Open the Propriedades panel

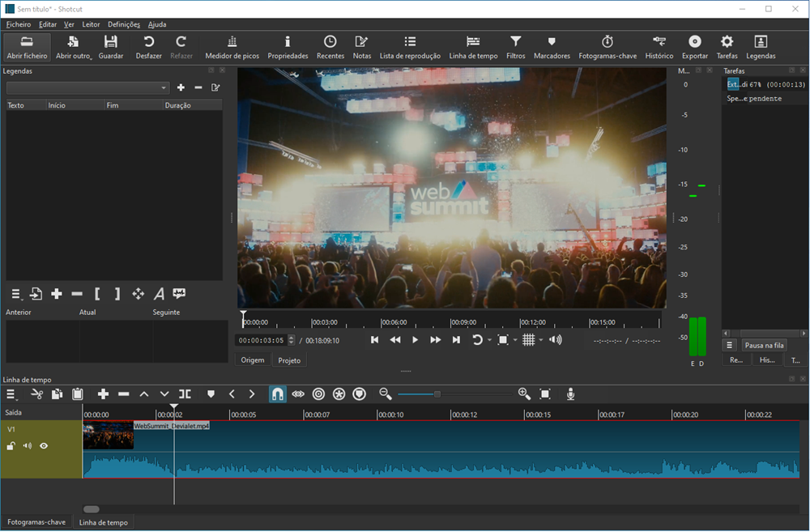[x=288, y=47]
